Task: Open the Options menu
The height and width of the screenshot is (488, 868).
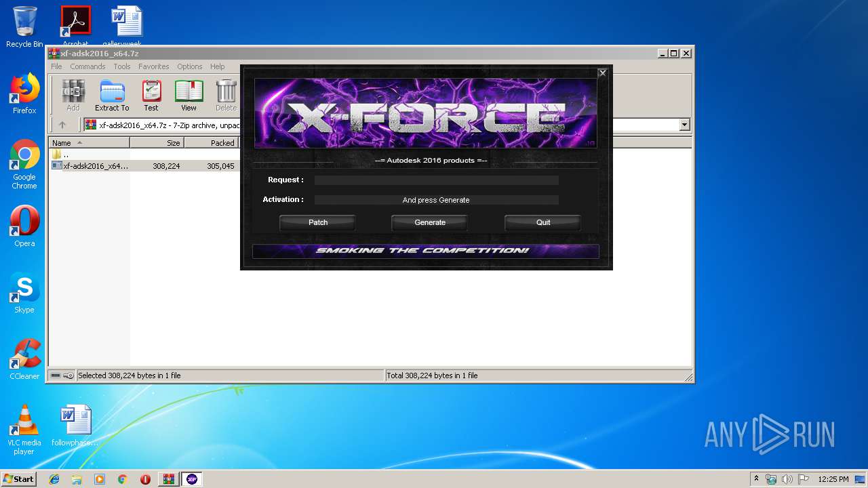Action: coord(190,66)
